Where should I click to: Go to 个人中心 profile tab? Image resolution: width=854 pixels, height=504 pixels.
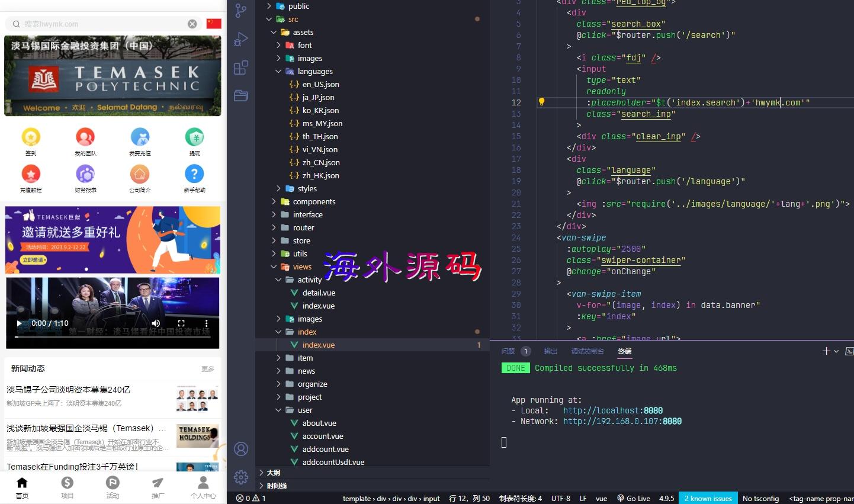203,488
